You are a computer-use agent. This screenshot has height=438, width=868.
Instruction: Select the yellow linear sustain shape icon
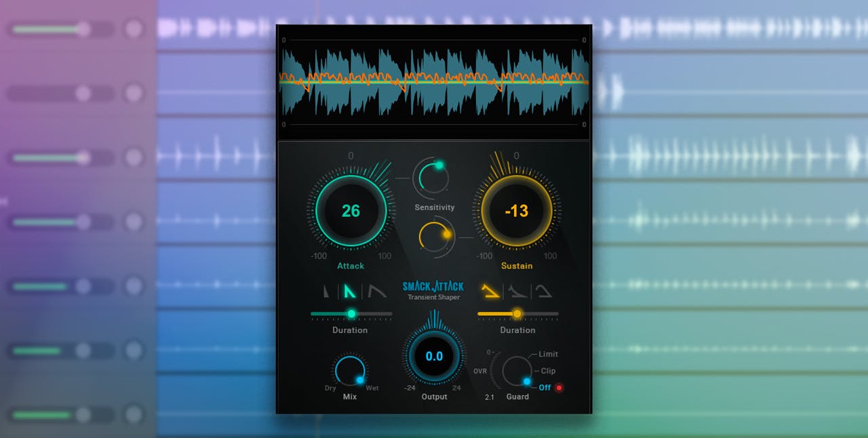pyautogui.click(x=491, y=291)
